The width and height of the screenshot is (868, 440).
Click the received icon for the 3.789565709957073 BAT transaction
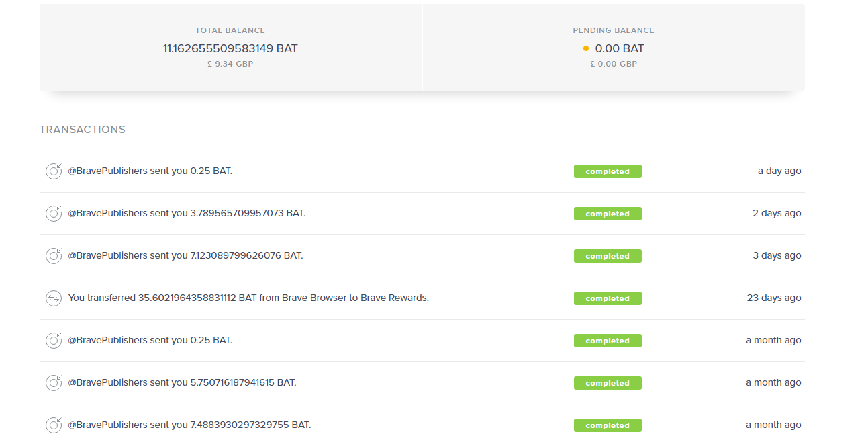[54, 214]
